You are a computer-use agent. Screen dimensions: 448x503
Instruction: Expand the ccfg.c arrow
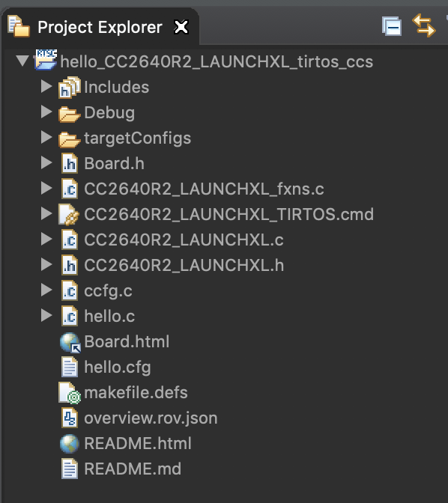coord(46,290)
